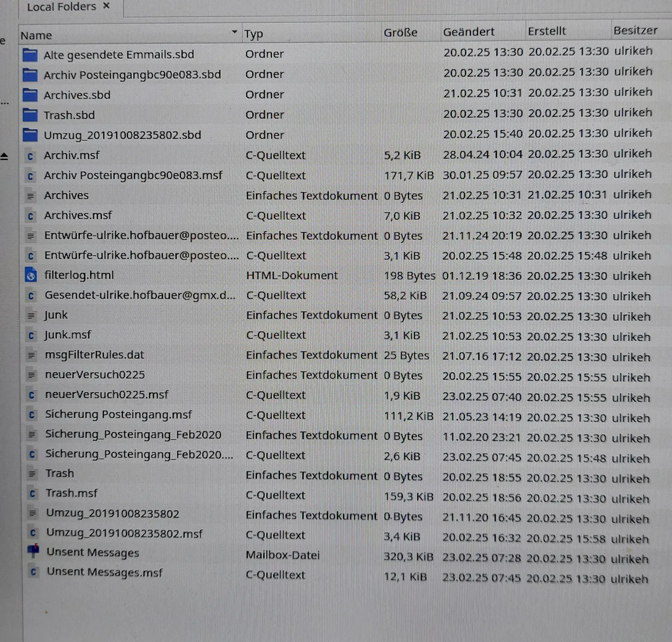Click size value 111,2 KiB
The image size is (672, 642).
[409, 416]
